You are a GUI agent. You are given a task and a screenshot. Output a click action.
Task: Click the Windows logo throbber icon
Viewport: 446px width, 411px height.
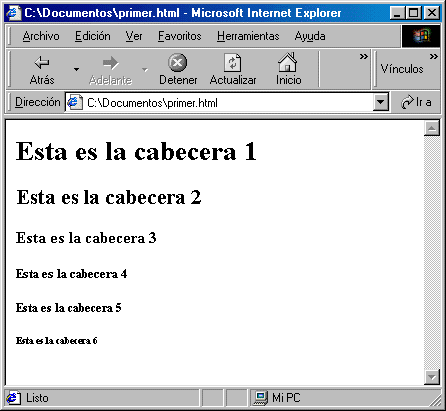421,36
